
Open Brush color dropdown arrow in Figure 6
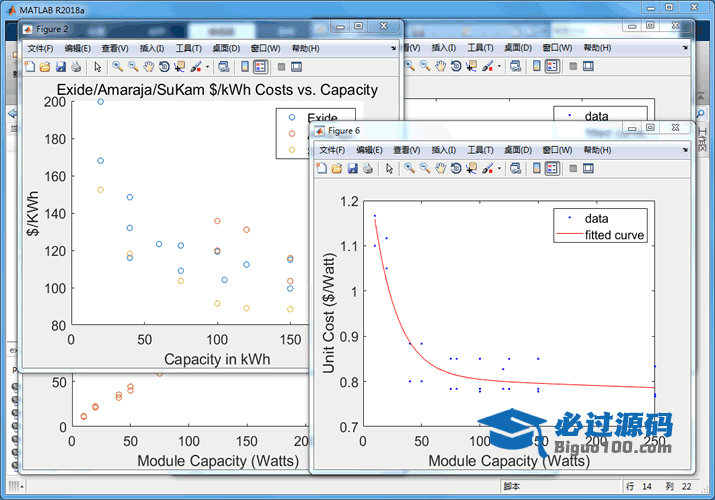click(499, 169)
